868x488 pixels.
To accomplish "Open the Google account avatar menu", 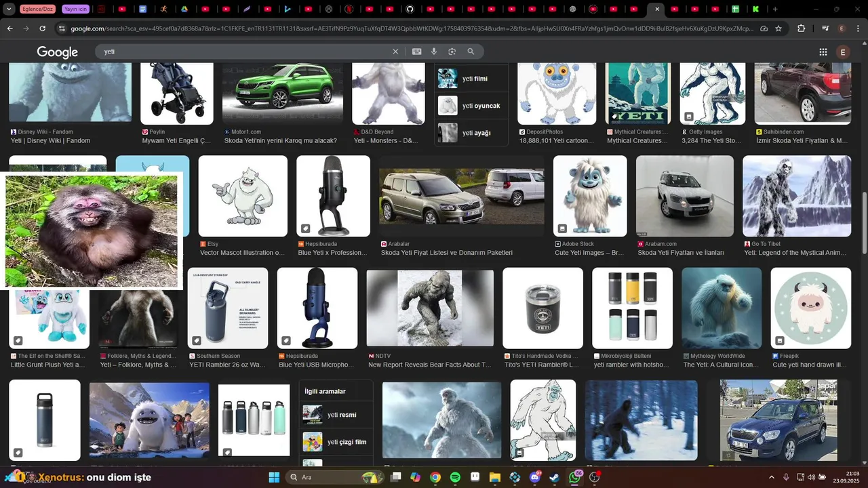I will click(843, 52).
